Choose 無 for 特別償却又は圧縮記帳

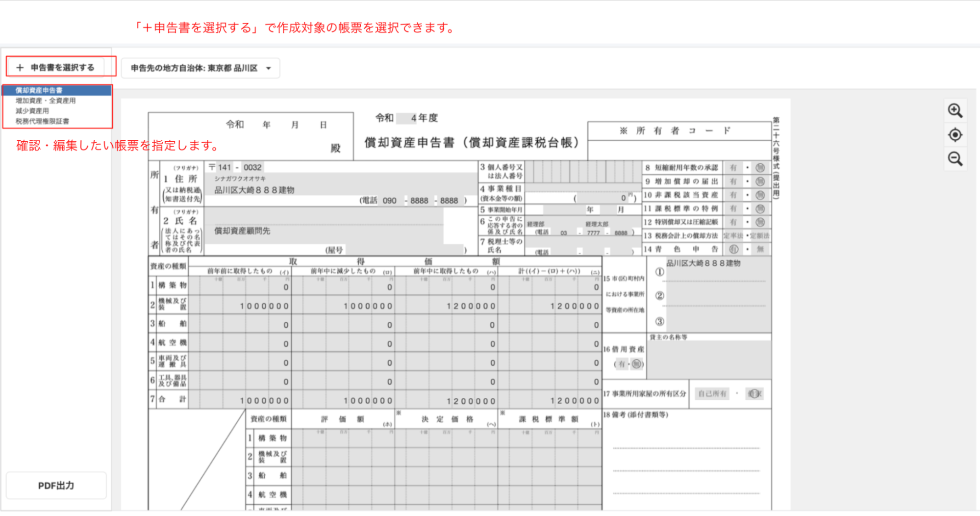click(x=760, y=222)
